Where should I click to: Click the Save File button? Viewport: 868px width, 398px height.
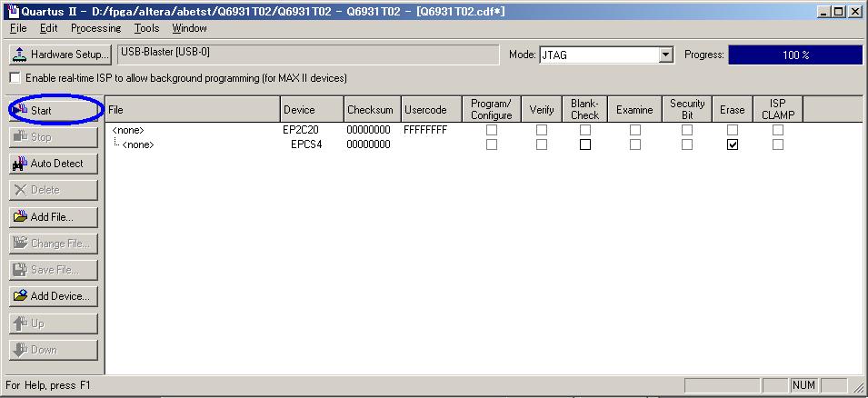53,270
